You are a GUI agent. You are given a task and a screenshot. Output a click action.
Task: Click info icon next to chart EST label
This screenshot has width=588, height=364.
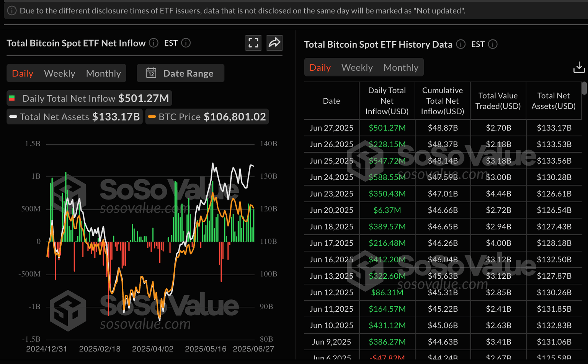click(x=186, y=43)
